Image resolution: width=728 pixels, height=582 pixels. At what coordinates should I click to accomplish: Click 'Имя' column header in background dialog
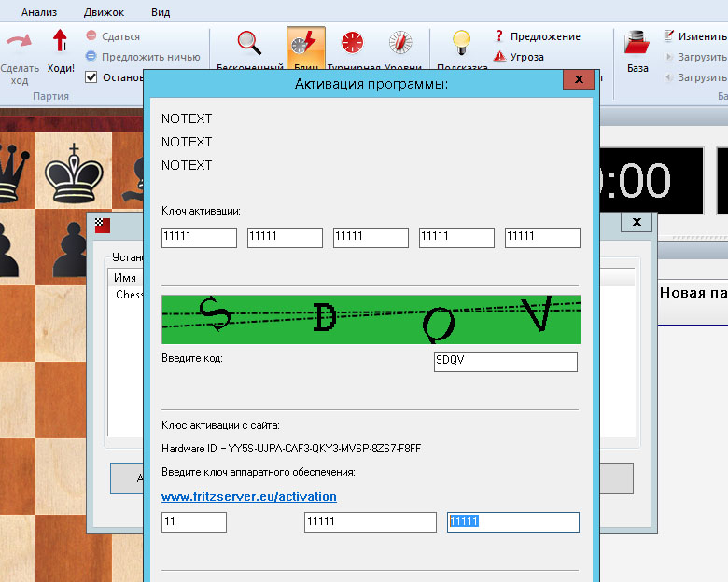pyautogui.click(x=125, y=278)
